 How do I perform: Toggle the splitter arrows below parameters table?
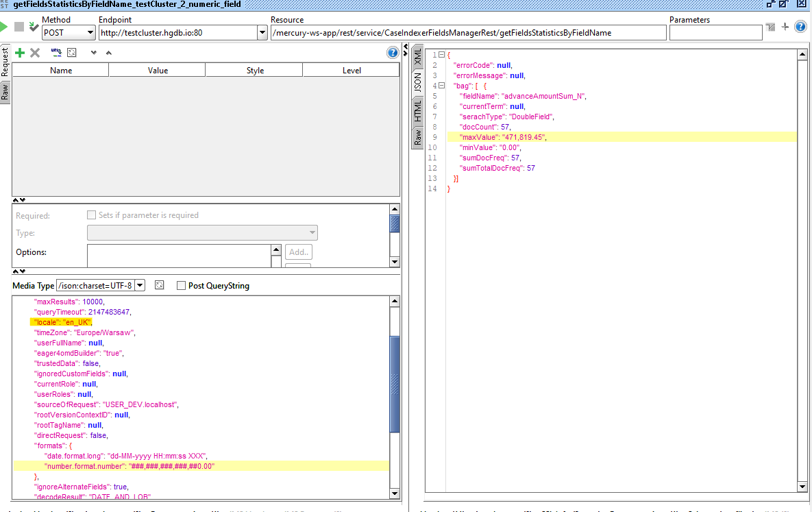19,200
